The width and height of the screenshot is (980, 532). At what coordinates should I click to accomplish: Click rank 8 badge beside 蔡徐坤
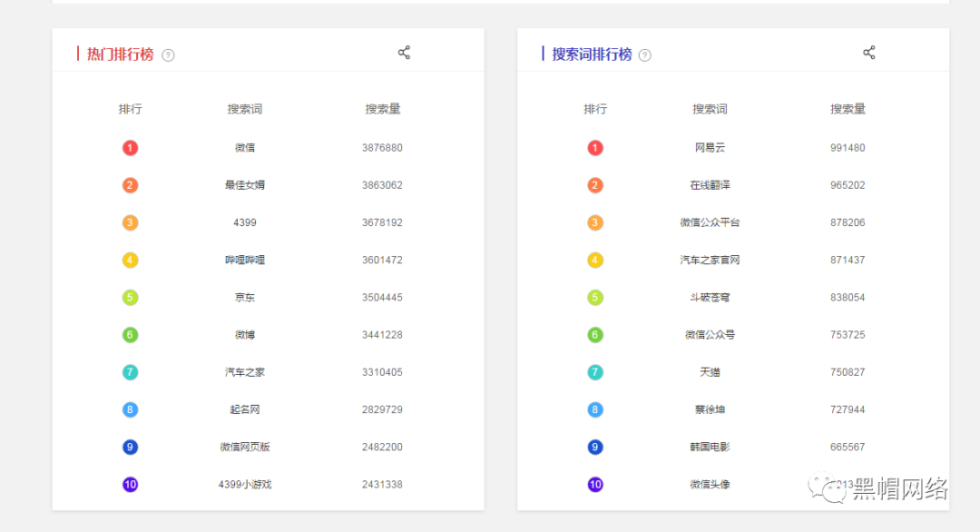595,409
